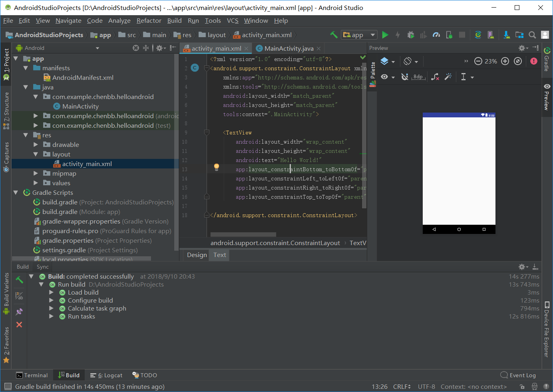
Task: Open the Terminal tool window
Action: tap(32, 375)
